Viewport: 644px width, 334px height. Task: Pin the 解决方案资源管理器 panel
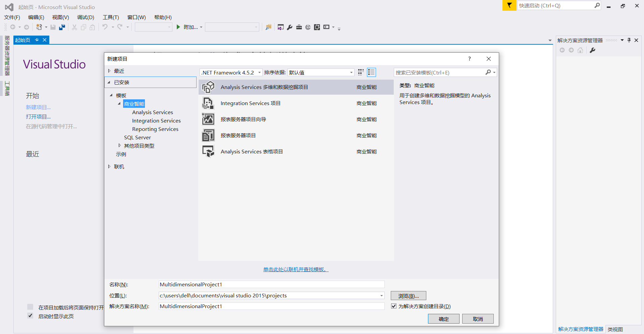[629, 40]
